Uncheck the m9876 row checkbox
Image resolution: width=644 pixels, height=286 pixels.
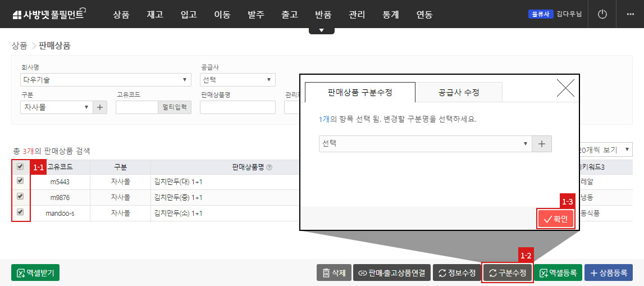tap(20, 197)
